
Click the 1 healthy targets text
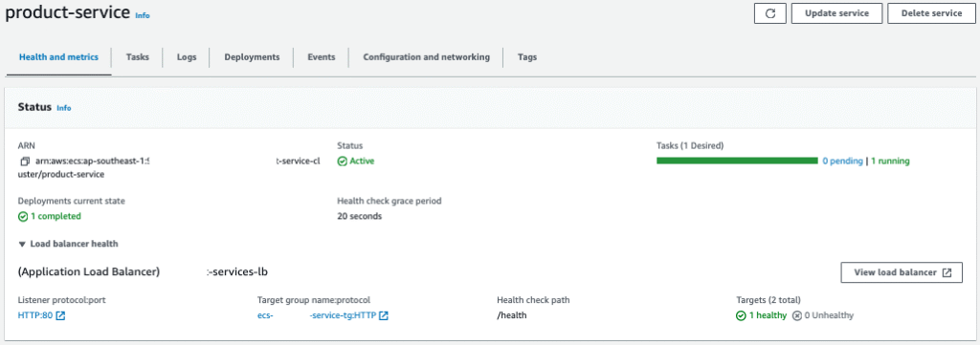768,315
